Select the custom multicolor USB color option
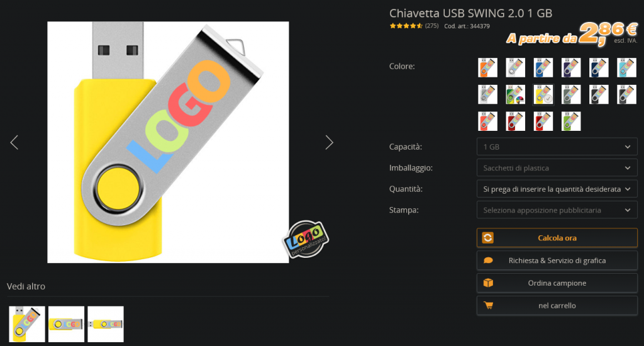The image size is (644, 346). [516, 94]
